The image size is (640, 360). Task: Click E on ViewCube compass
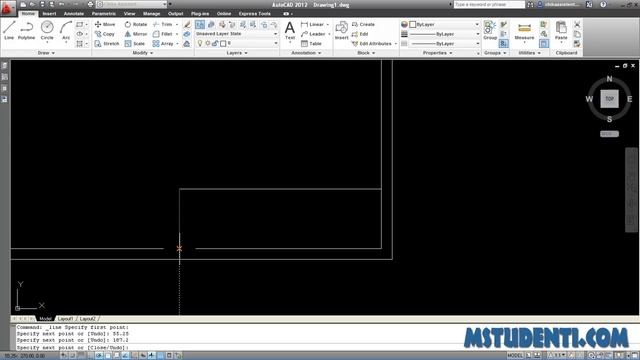(629, 99)
